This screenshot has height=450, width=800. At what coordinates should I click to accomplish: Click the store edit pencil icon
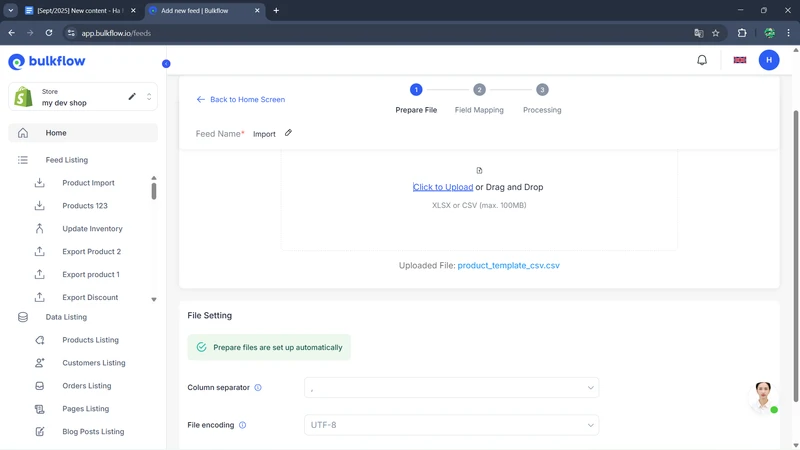pos(132,97)
